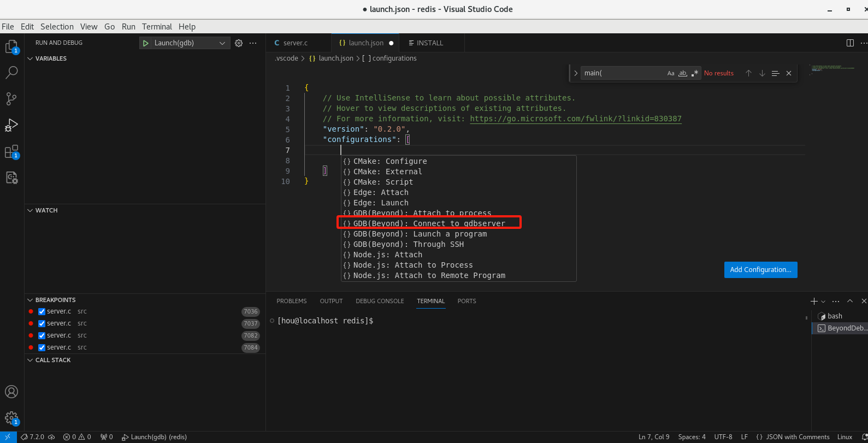Open launch.json via debug gear icon
The width and height of the screenshot is (868, 443).
(x=239, y=43)
